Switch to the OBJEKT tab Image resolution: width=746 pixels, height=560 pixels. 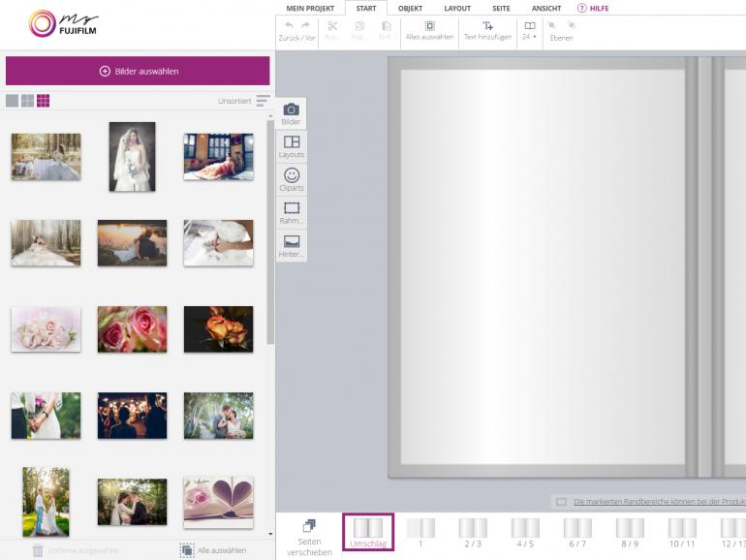(410, 8)
